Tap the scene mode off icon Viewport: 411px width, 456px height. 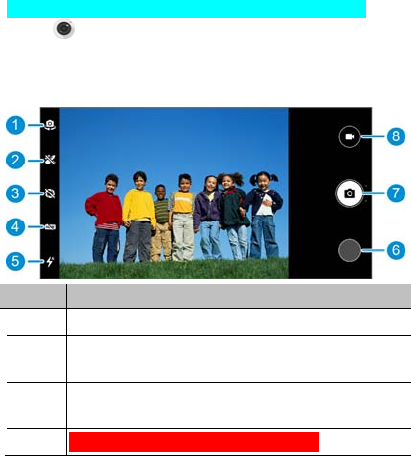pos(50,160)
